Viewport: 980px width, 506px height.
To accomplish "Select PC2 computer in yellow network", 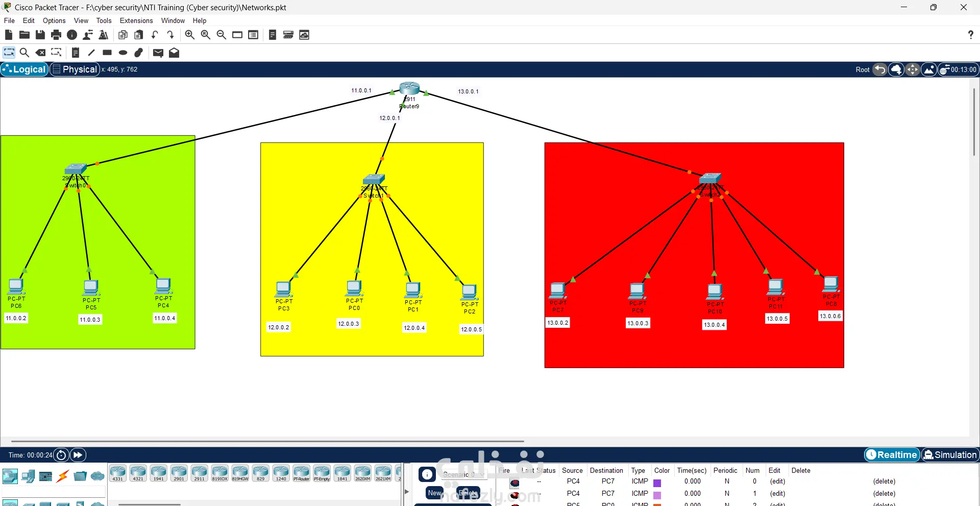I will click(469, 292).
